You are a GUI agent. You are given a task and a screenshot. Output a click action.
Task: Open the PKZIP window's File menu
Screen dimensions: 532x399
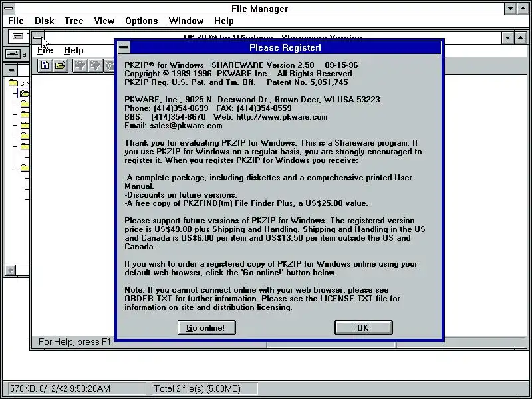45,51
